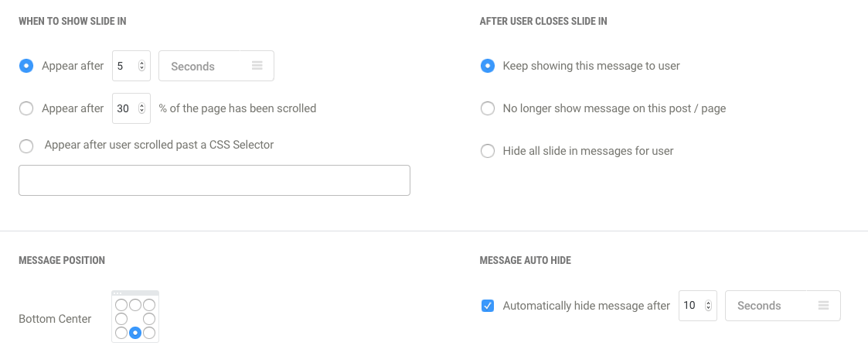Image resolution: width=868 pixels, height=363 pixels.
Task: Select the top-left message position
Action: [x=121, y=305]
